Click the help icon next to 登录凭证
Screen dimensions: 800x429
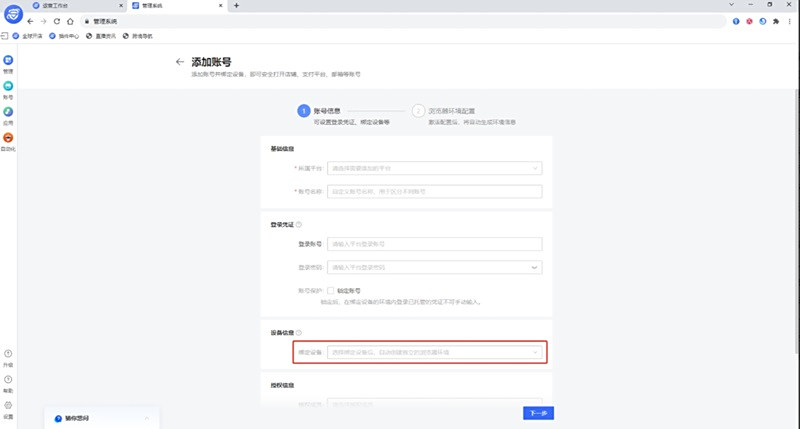299,225
